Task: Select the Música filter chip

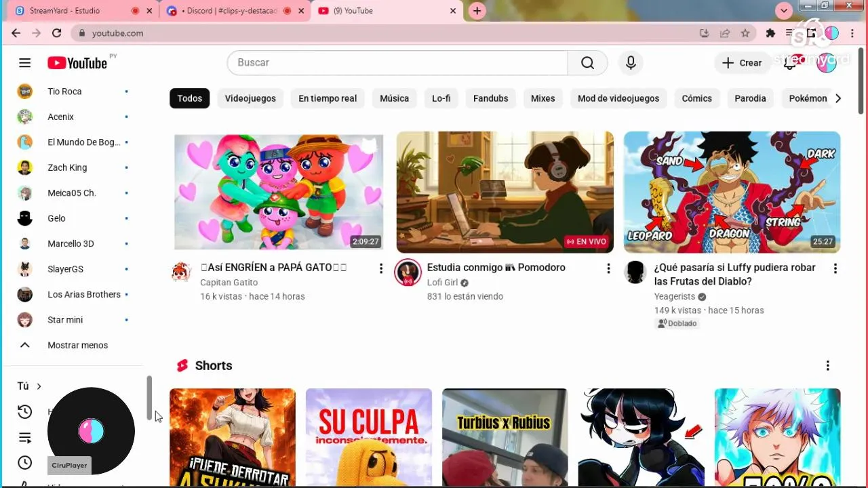Action: tap(394, 98)
